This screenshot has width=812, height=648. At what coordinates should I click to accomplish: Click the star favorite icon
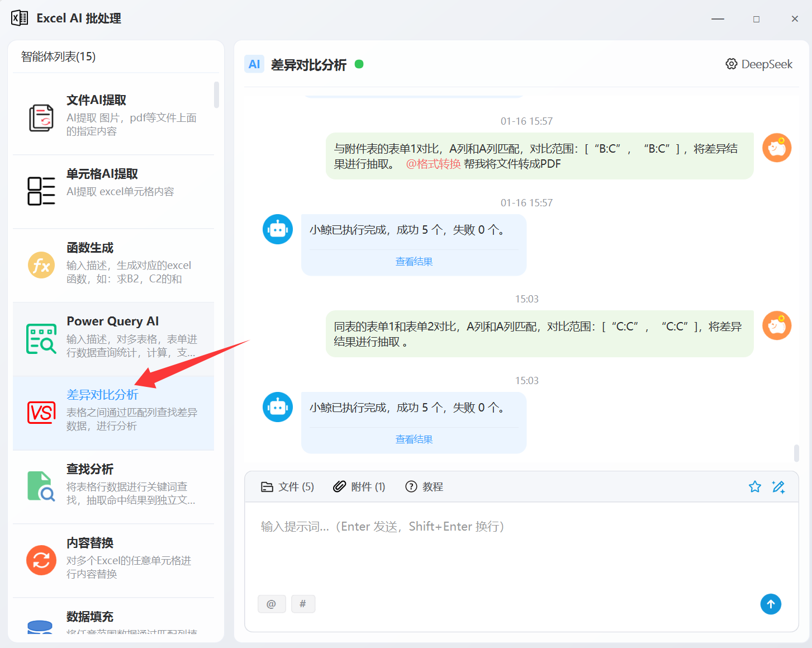[754, 487]
